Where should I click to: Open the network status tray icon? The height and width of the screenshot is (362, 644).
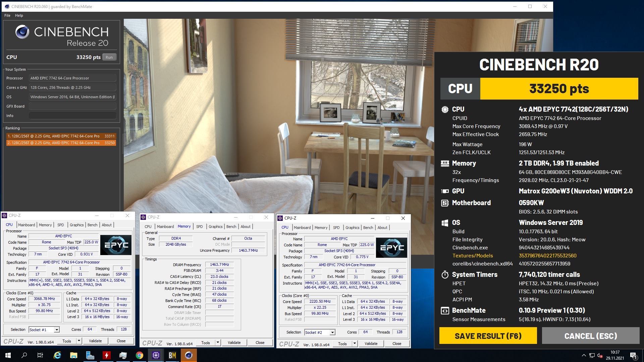(592, 355)
